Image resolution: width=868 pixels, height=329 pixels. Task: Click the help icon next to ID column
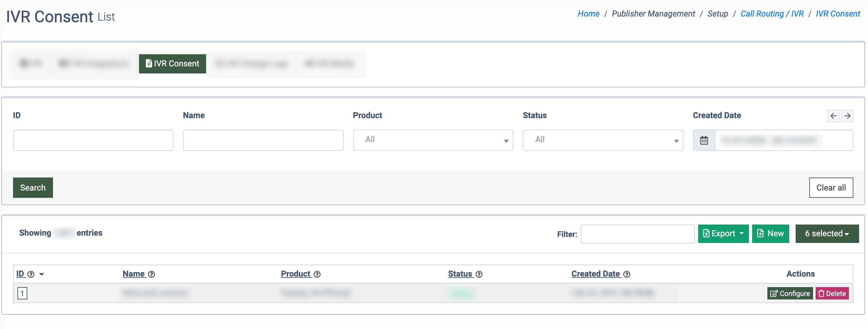(31, 274)
